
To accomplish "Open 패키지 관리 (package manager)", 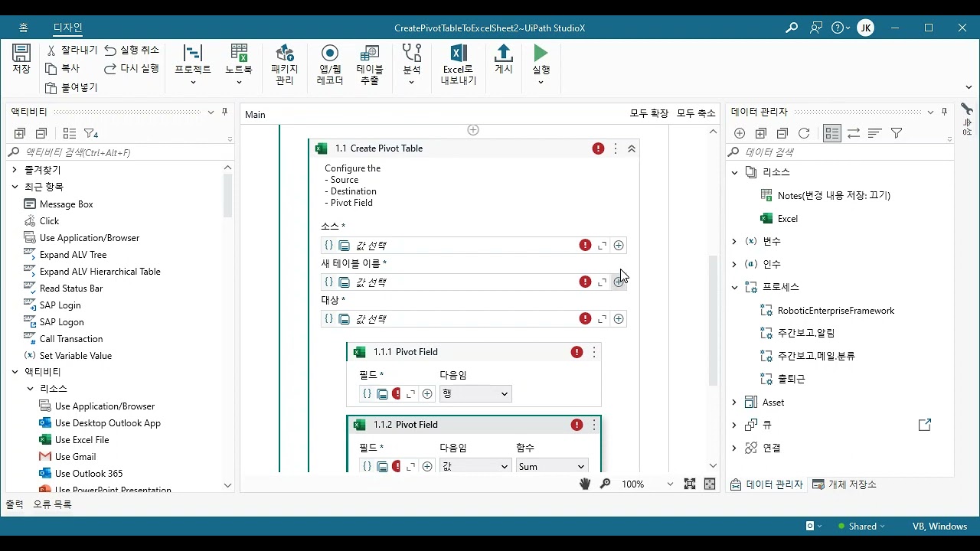I will pos(285,64).
